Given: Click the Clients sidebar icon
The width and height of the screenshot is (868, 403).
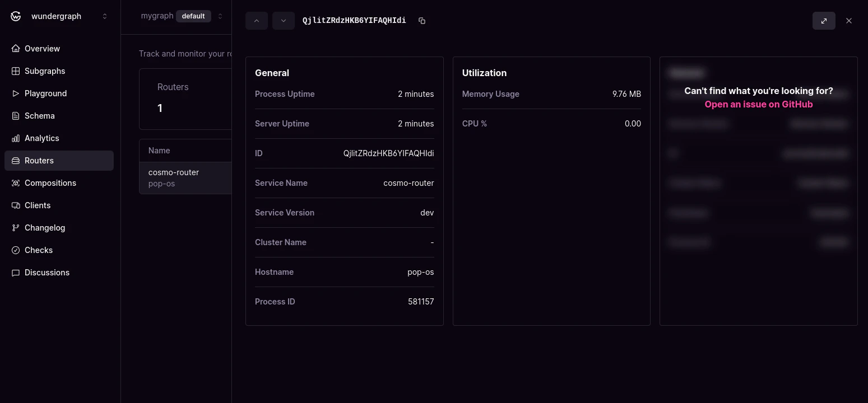Looking at the screenshot, I should [x=16, y=205].
